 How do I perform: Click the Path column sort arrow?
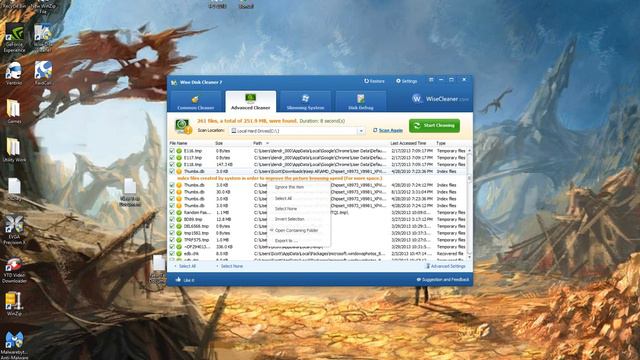pos(267,143)
